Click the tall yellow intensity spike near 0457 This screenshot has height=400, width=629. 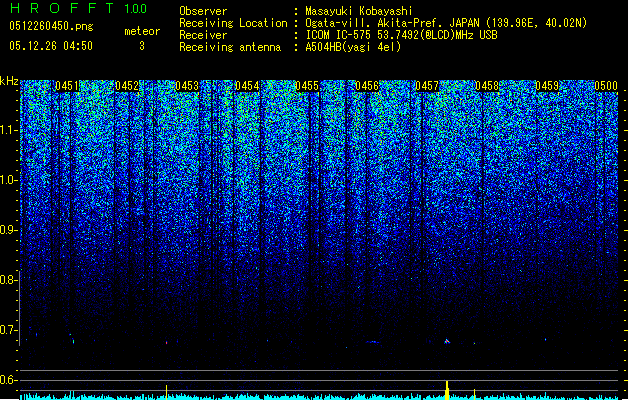pos(447,390)
